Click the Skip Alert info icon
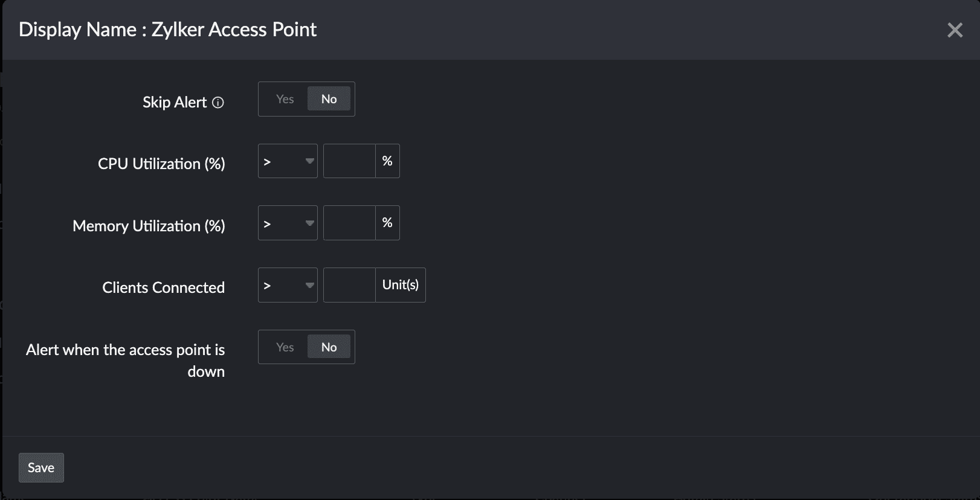The width and height of the screenshot is (980, 500). (x=218, y=103)
